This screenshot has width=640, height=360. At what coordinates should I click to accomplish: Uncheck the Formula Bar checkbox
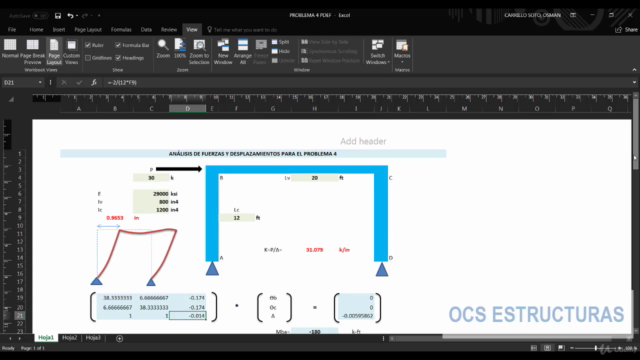click(x=118, y=45)
